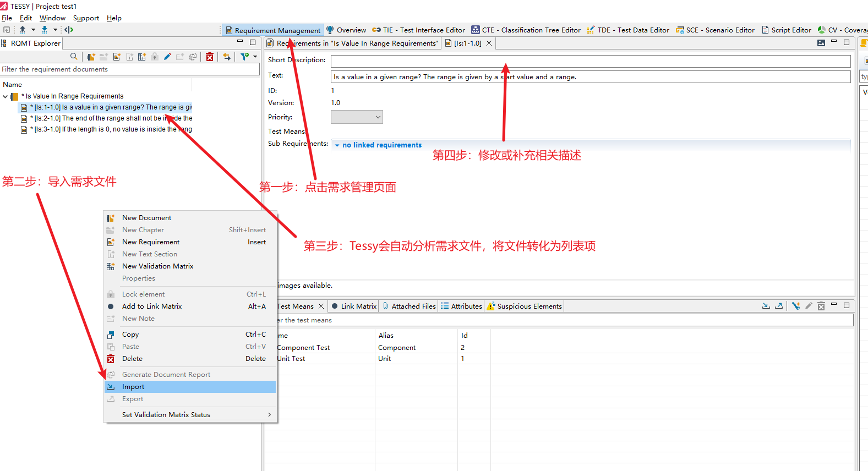Switch to Requirement Management perspective
Image resolution: width=868 pixels, height=471 pixels.
coord(273,30)
